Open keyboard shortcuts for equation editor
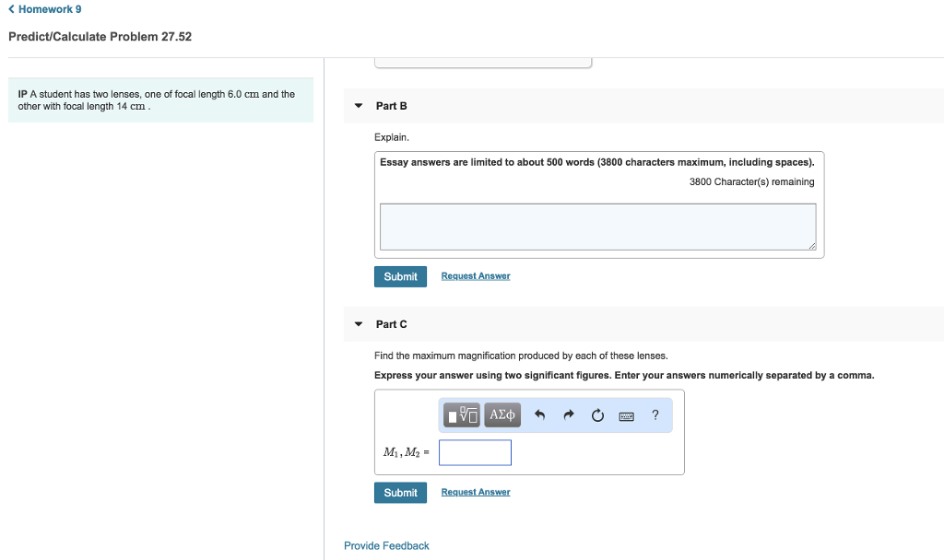This screenshot has height=560, width=944. pyautogui.click(x=626, y=415)
